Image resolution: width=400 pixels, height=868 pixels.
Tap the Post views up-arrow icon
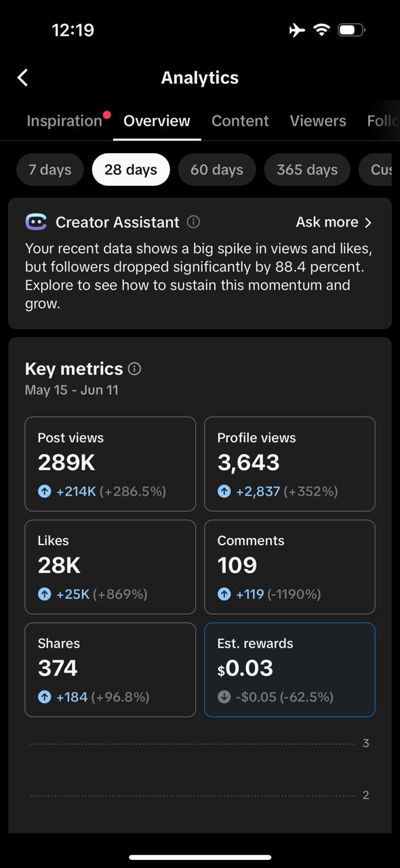[x=45, y=491]
